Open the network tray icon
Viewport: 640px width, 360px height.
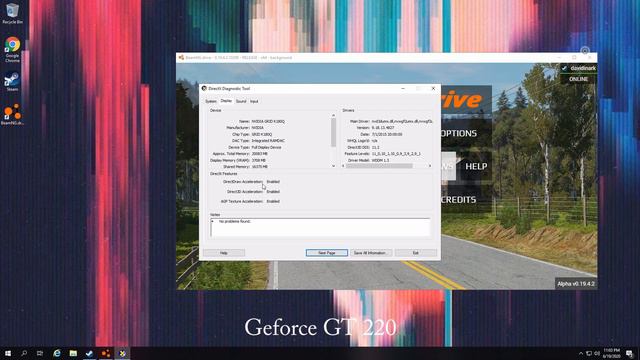click(x=589, y=353)
